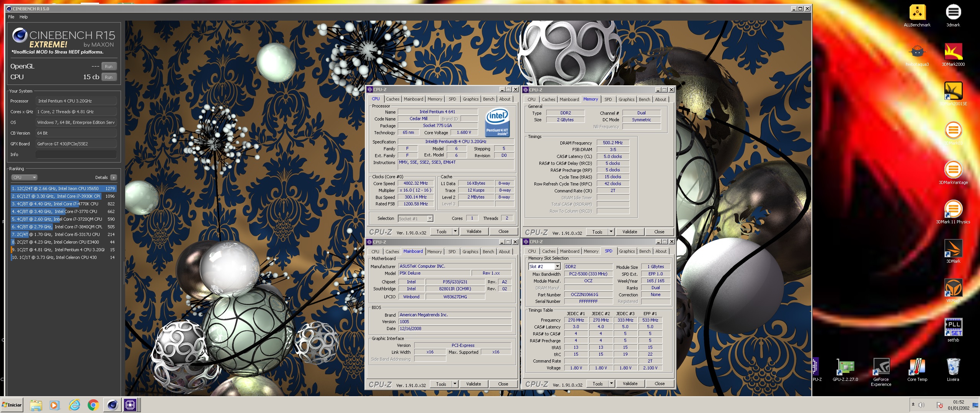980x413 pixels.
Task: Open the Lixeira recycle bin
Action: pos(953,370)
